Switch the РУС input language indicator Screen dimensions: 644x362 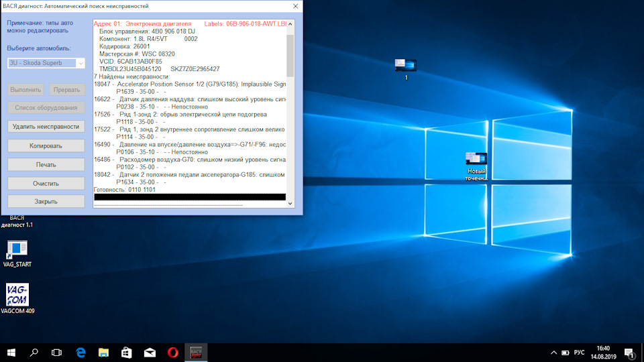click(x=579, y=353)
